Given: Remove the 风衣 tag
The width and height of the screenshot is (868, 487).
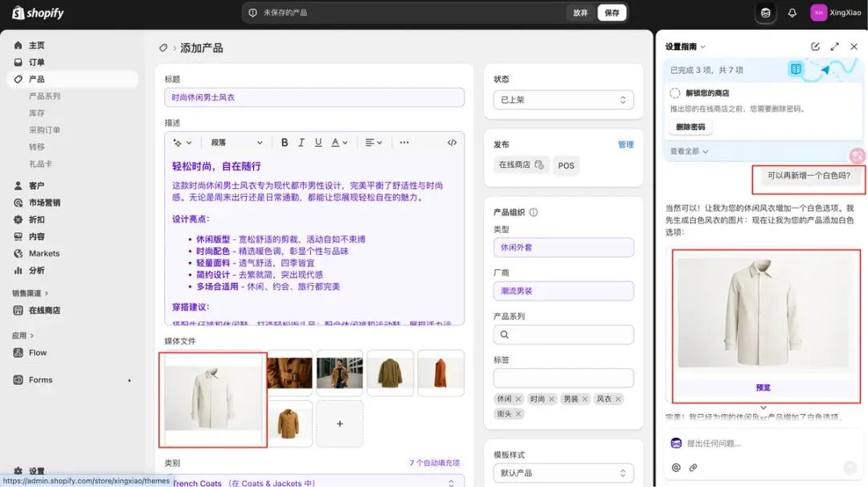Looking at the screenshot, I should tap(618, 399).
